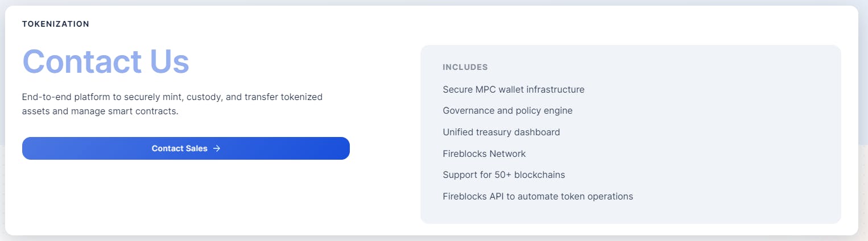Select Unified treasury dashboard item
The height and width of the screenshot is (241, 868).
click(501, 132)
